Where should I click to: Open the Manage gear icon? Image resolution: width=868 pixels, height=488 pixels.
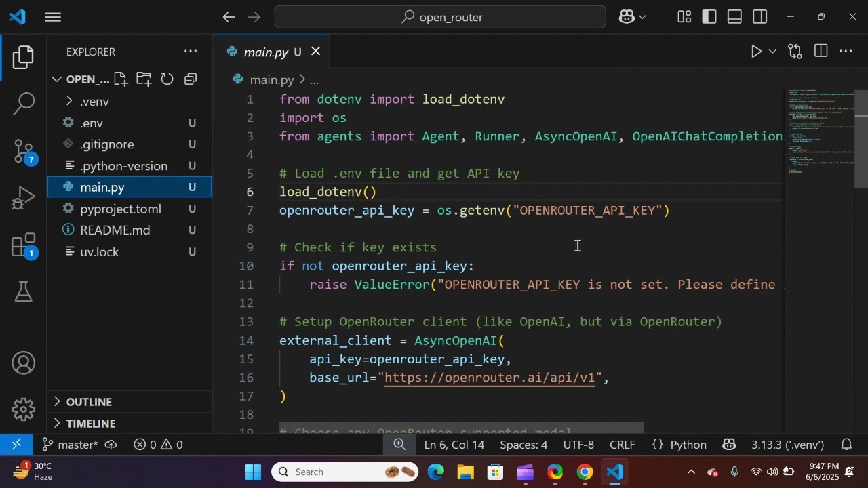23,409
